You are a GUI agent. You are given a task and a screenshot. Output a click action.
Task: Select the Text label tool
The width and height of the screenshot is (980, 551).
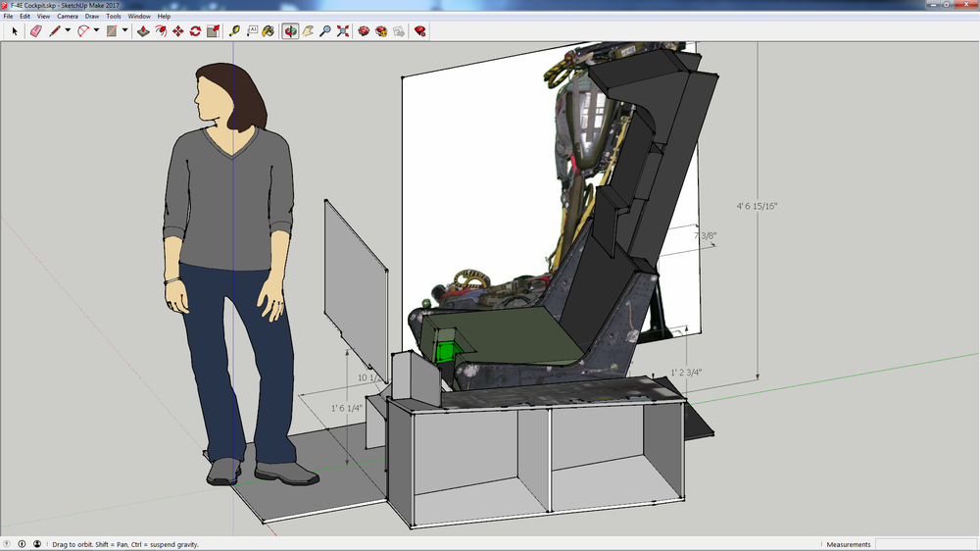(x=252, y=31)
